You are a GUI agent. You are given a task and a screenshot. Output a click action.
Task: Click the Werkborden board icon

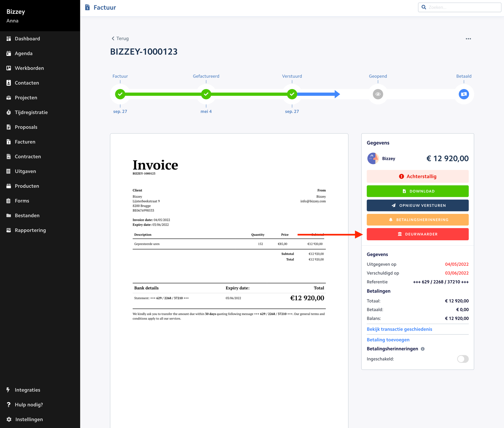pyautogui.click(x=9, y=68)
